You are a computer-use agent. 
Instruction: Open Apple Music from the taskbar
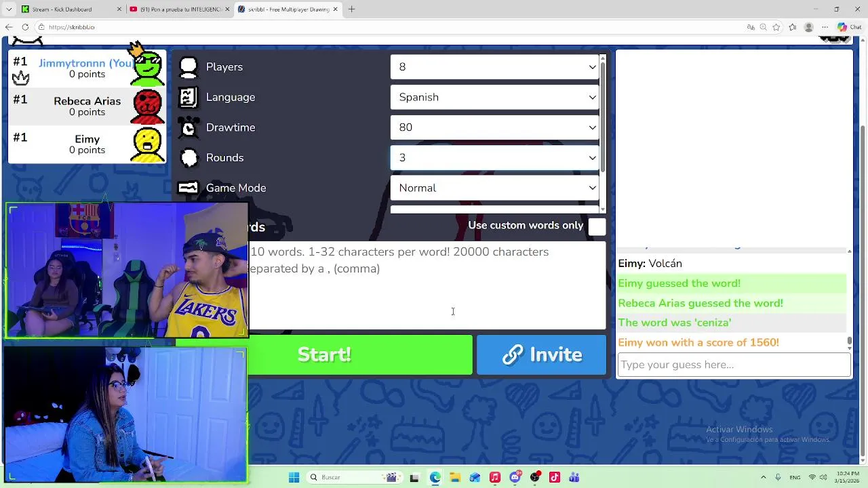tap(494, 477)
